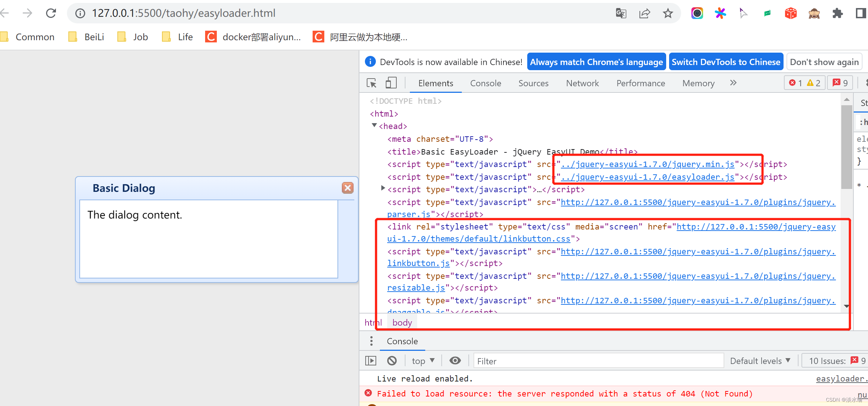Open the colorful pinwheel extension

(720, 14)
